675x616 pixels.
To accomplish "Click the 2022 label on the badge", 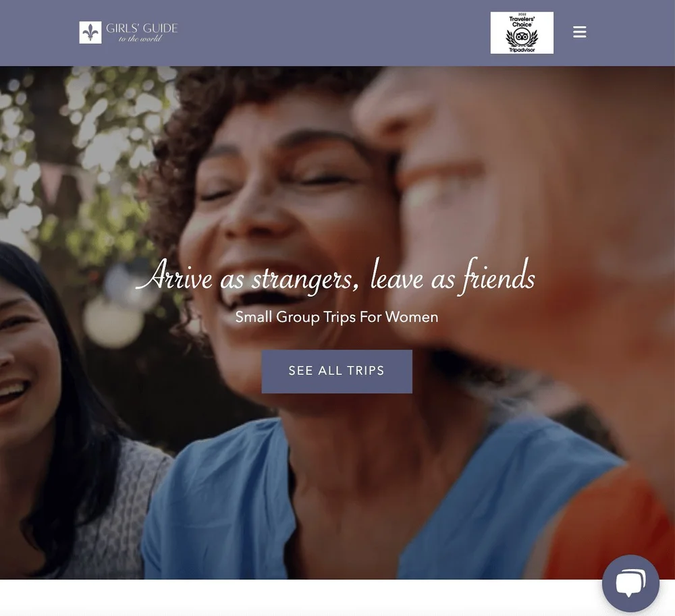I will coord(522,15).
